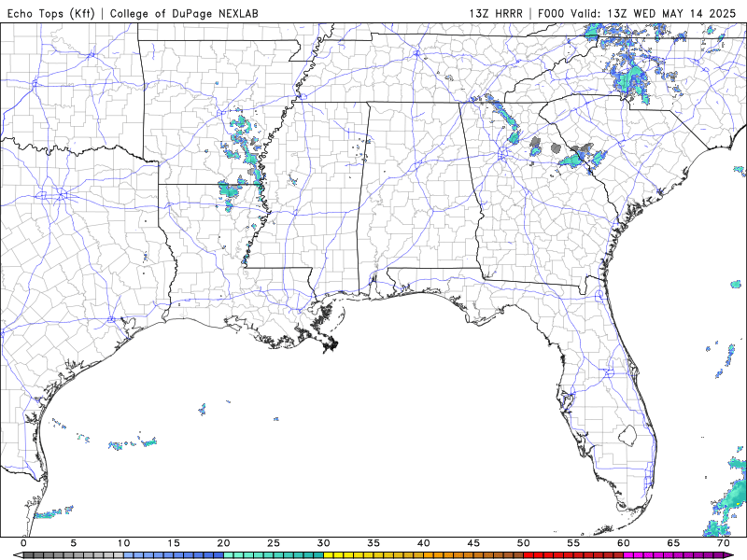This screenshot has width=747, height=560.
Task: Click the colorbar label '25'
Action: [x=274, y=543]
